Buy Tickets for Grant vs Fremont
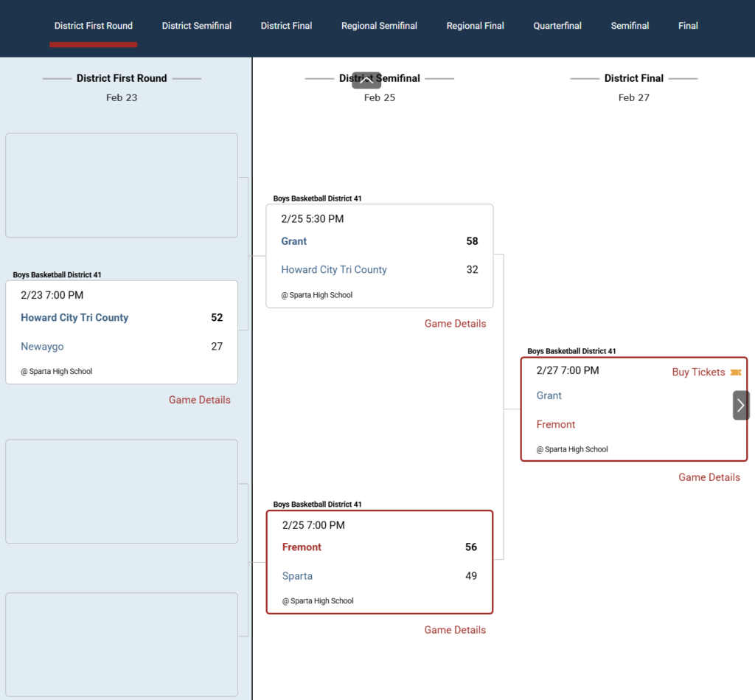The height and width of the screenshot is (700, 755). 698,372
